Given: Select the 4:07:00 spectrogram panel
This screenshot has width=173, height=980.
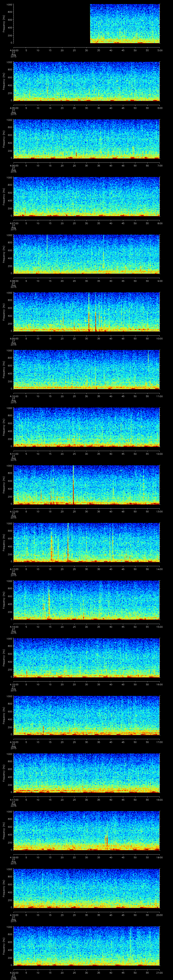Looking at the screenshot, I should [86, 196].
